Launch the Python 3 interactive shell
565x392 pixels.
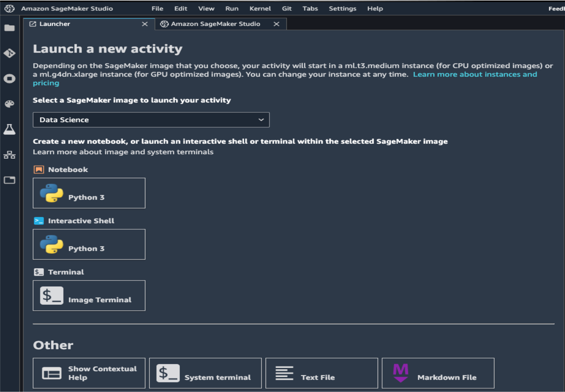[x=89, y=244]
